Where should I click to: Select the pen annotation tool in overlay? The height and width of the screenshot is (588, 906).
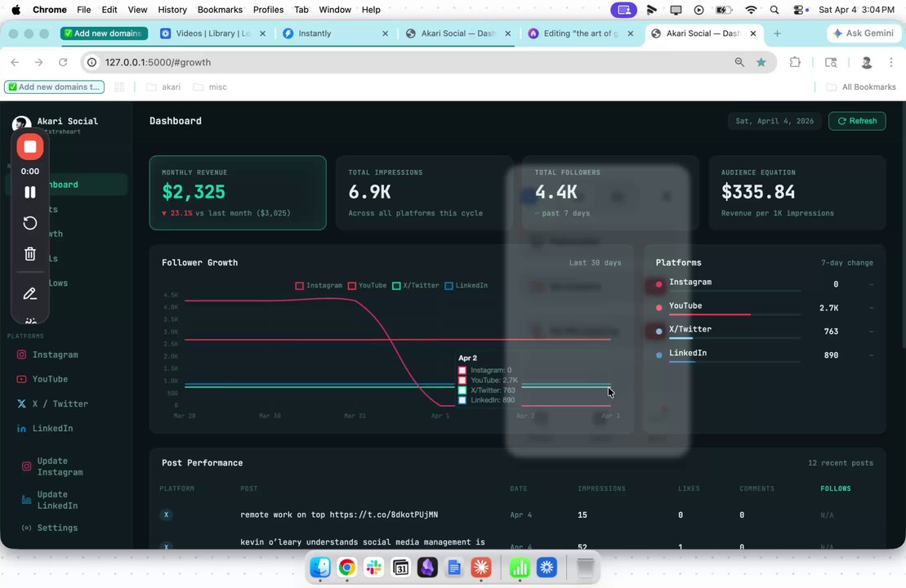click(x=30, y=294)
